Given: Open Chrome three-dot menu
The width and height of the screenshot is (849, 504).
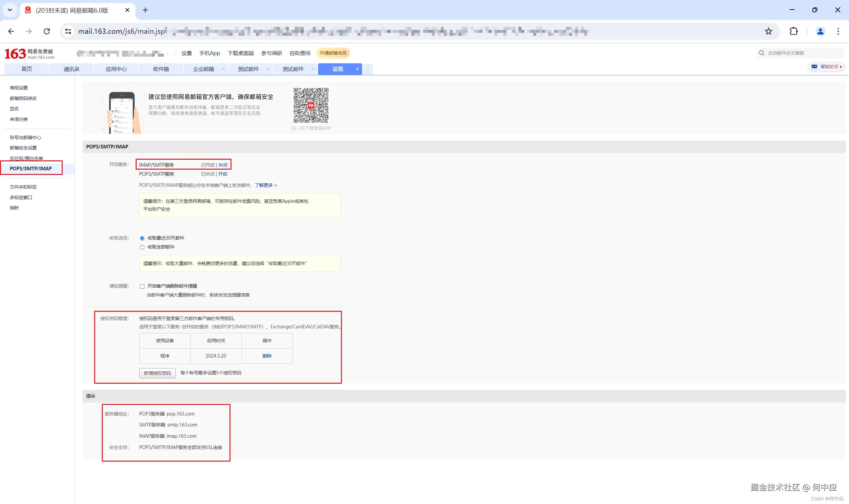Looking at the screenshot, I should 838,31.
